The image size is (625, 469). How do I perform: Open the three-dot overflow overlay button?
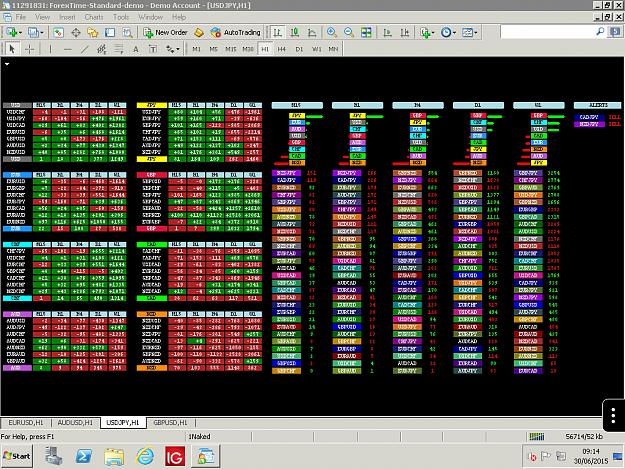(613, 415)
